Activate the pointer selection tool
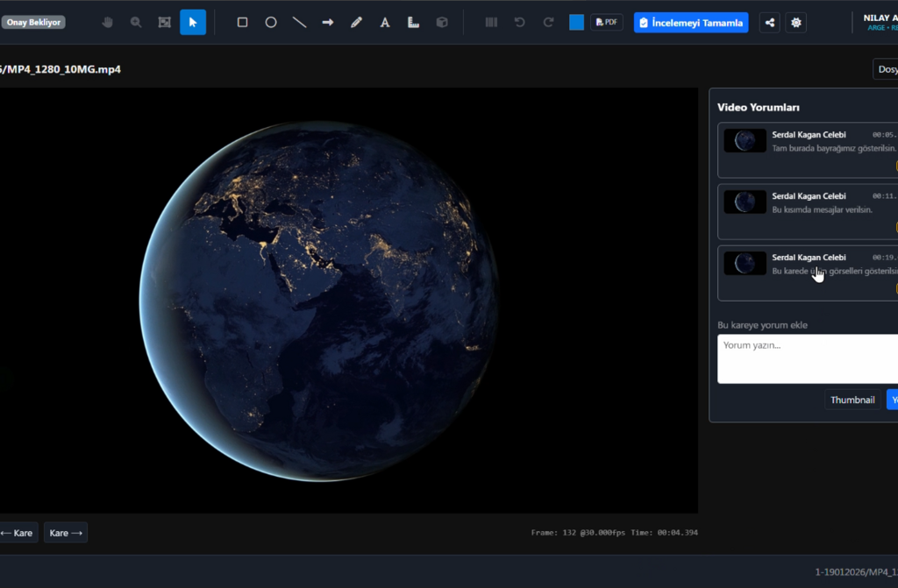 [x=193, y=22]
